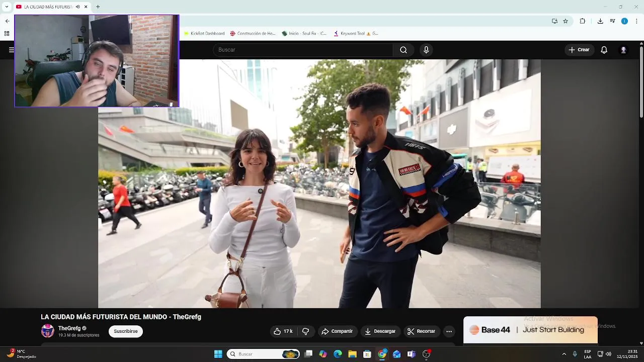The image size is (644, 362).
Task: Click the Descargar download button
Action: pos(380,331)
